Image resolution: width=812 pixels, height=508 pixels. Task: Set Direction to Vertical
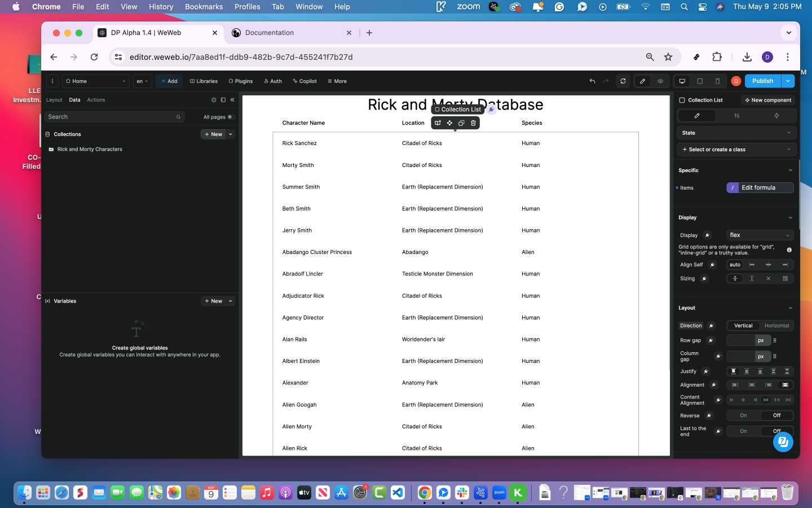pyautogui.click(x=743, y=326)
